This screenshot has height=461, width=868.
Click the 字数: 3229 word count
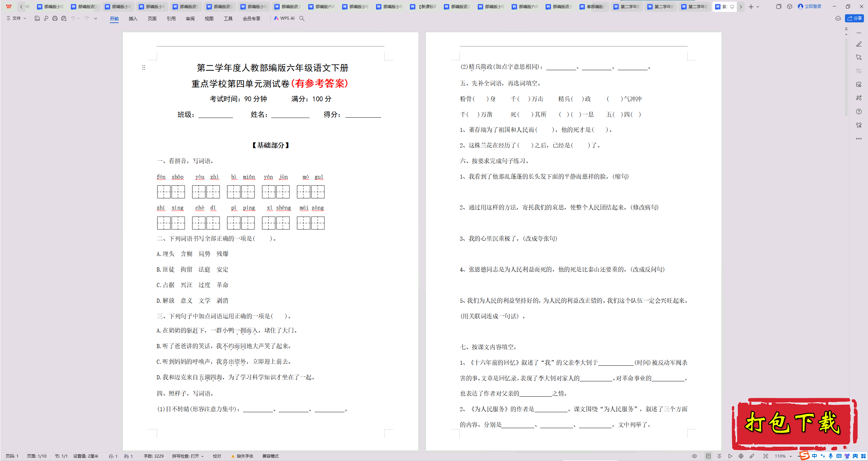click(154, 456)
